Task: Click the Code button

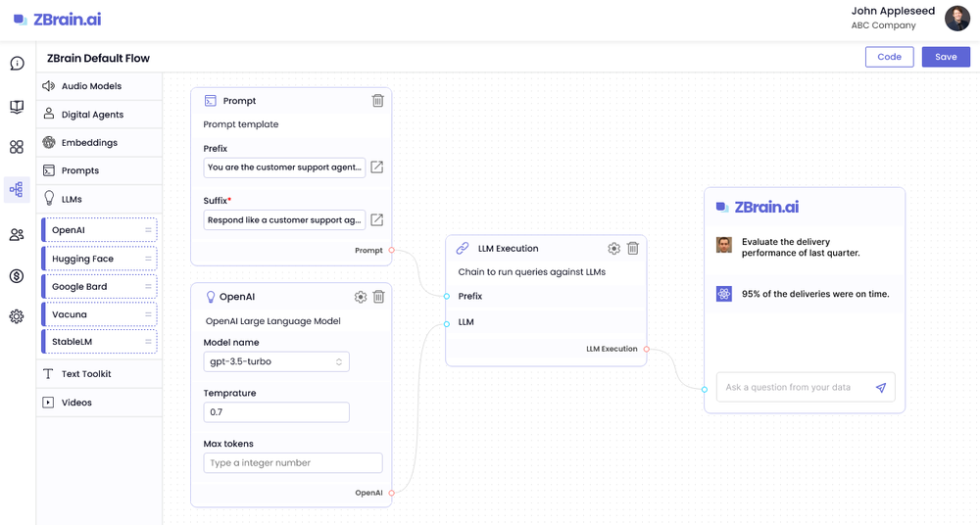Action: [889, 57]
